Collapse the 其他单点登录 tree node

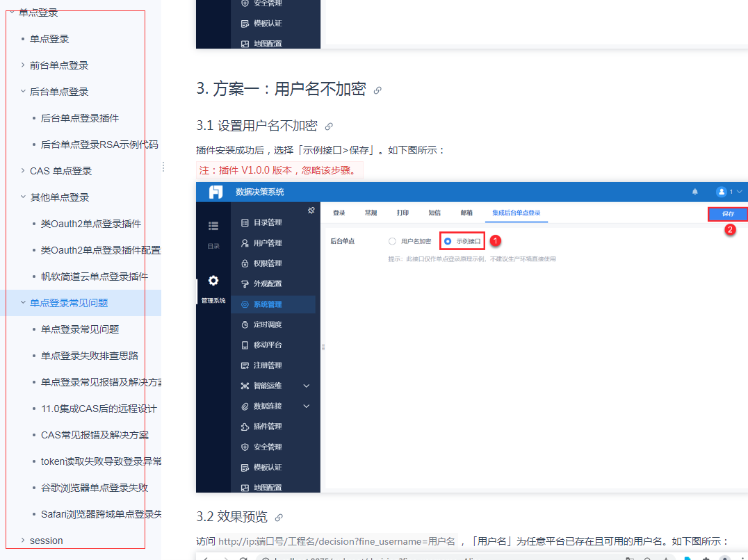tap(22, 197)
